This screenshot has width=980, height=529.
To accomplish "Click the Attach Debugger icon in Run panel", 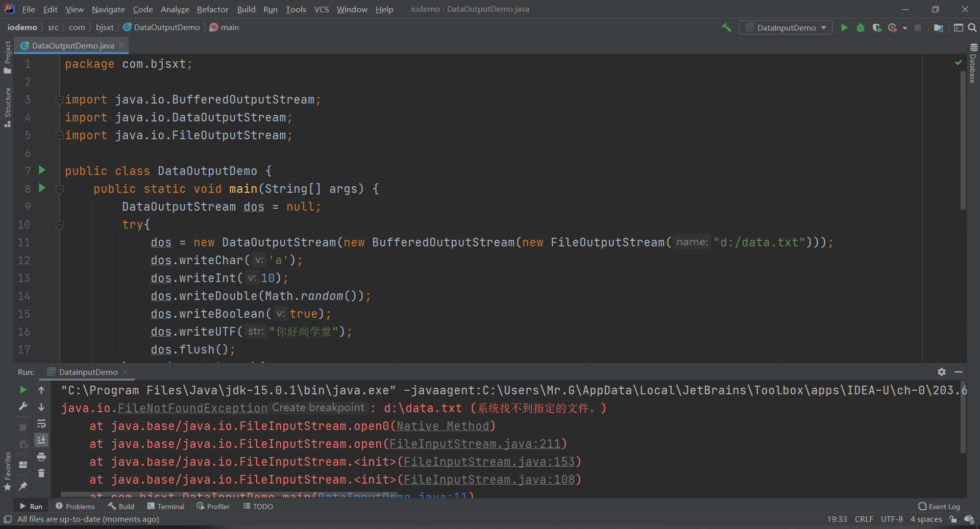I will click(x=23, y=444).
